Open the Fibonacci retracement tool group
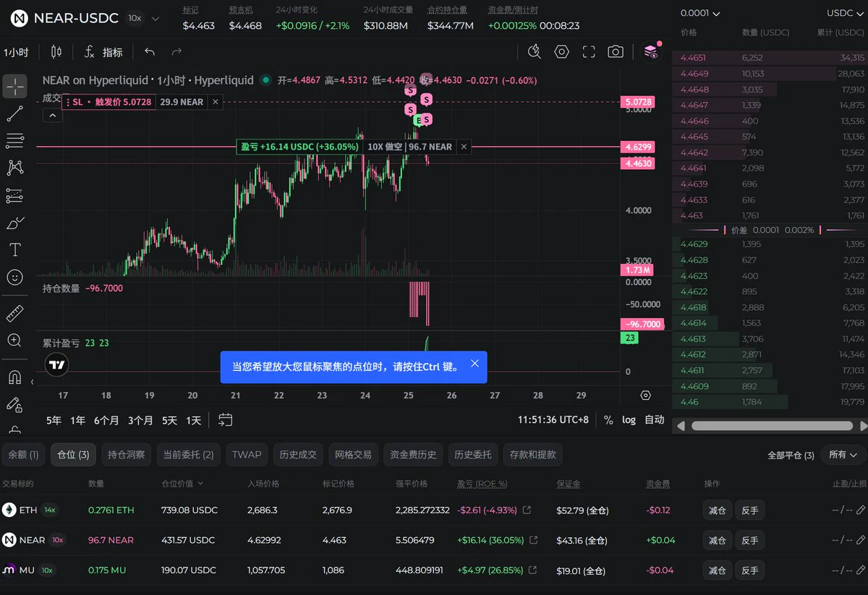The width and height of the screenshot is (868, 595). [14, 140]
